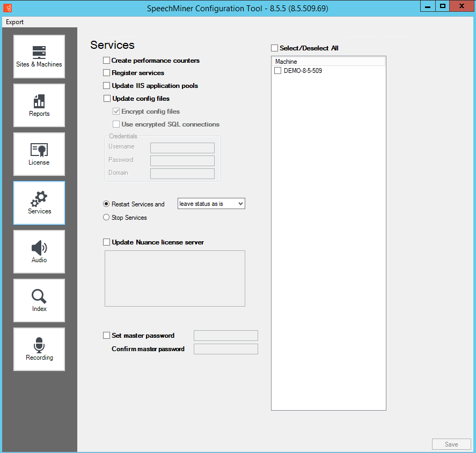Open the Audio speaker section
Image resolution: width=476 pixels, height=453 pixels.
39,252
